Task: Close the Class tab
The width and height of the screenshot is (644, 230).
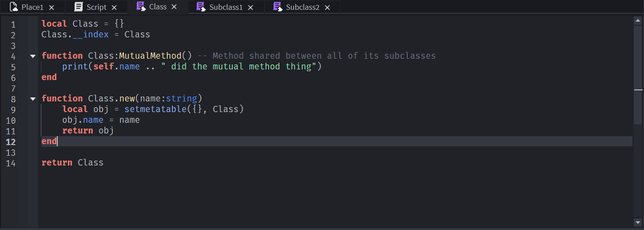Action: 174,7
